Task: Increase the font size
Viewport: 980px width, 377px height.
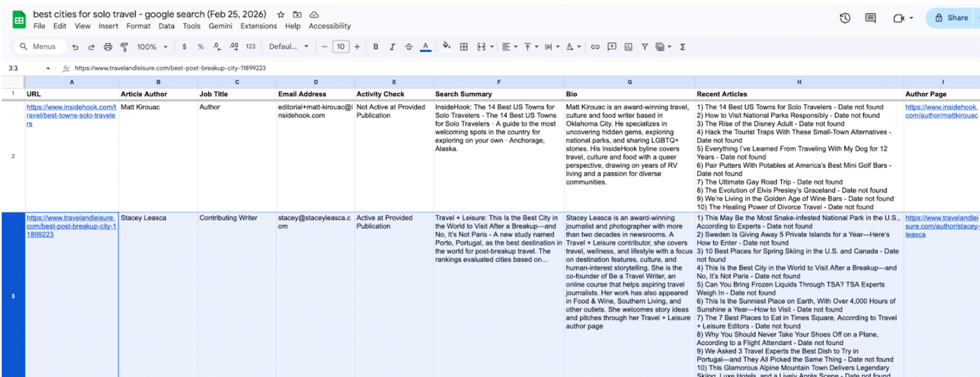Action: coord(357,47)
